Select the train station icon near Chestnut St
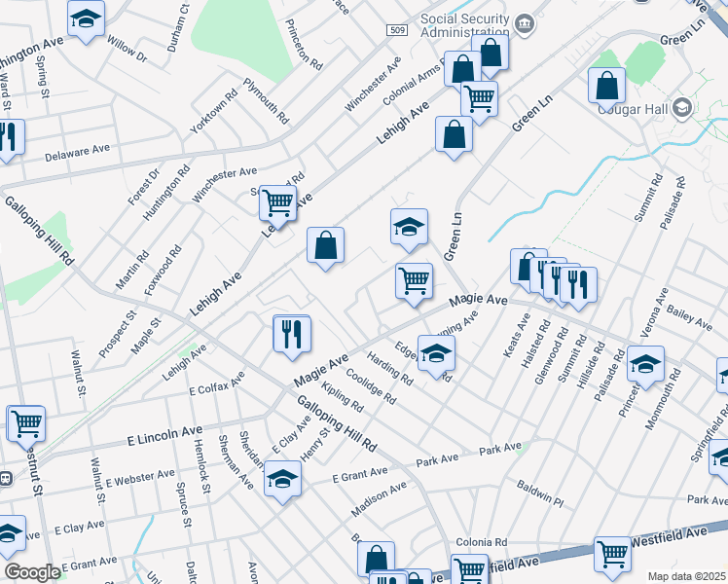 point(4,479)
